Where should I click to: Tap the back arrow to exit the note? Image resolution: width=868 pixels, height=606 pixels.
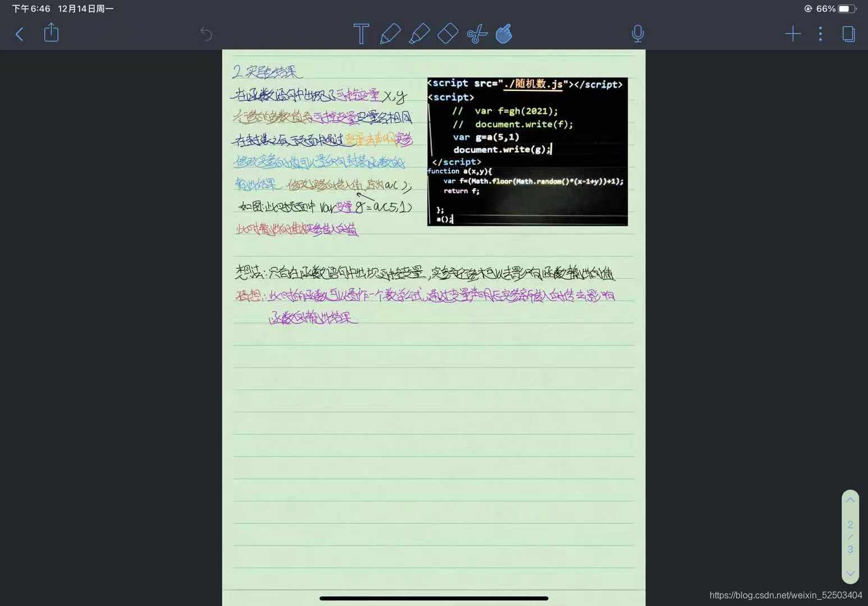[x=20, y=34]
